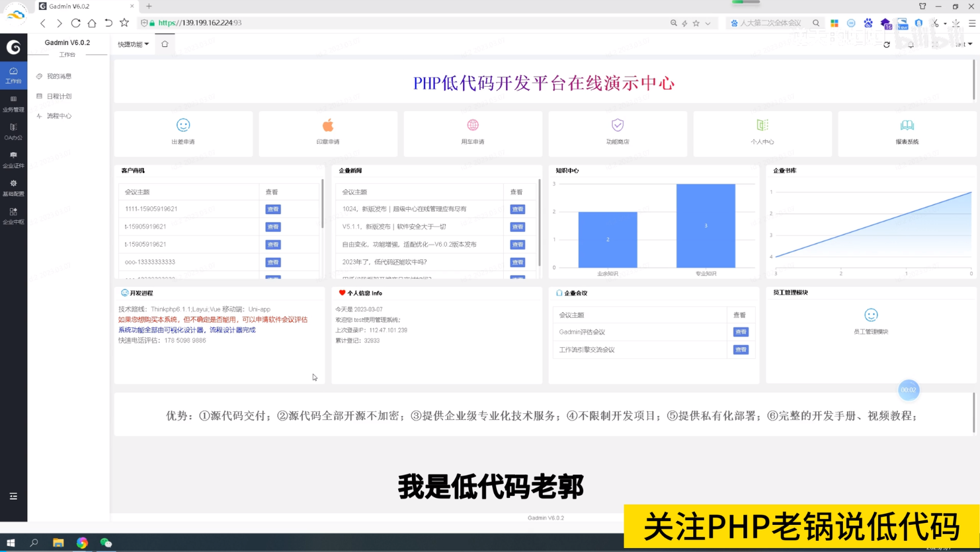
Task: Select the Gadmin V6.0.2 browser tab
Action: point(86,6)
